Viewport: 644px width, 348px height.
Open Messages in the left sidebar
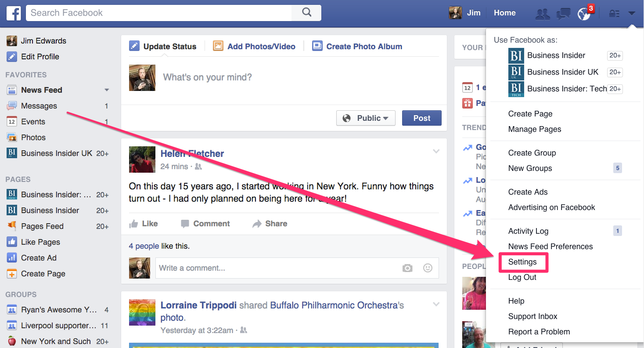[x=39, y=106]
